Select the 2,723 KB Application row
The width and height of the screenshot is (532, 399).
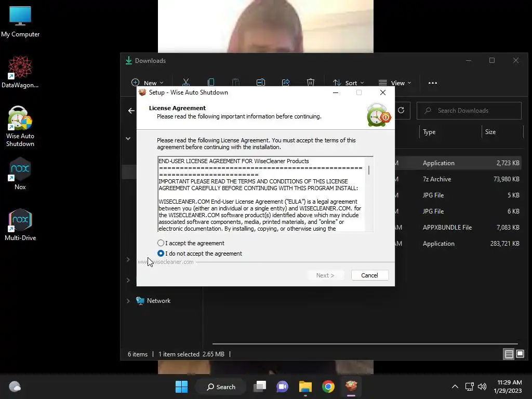tap(459, 163)
